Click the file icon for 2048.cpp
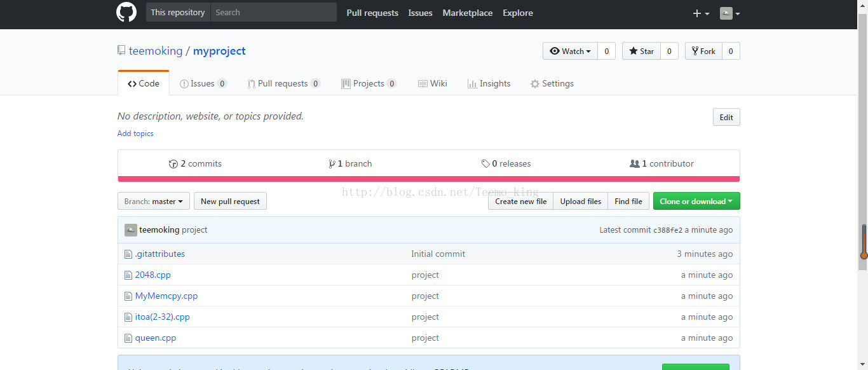This screenshot has width=868, height=370. click(x=128, y=275)
